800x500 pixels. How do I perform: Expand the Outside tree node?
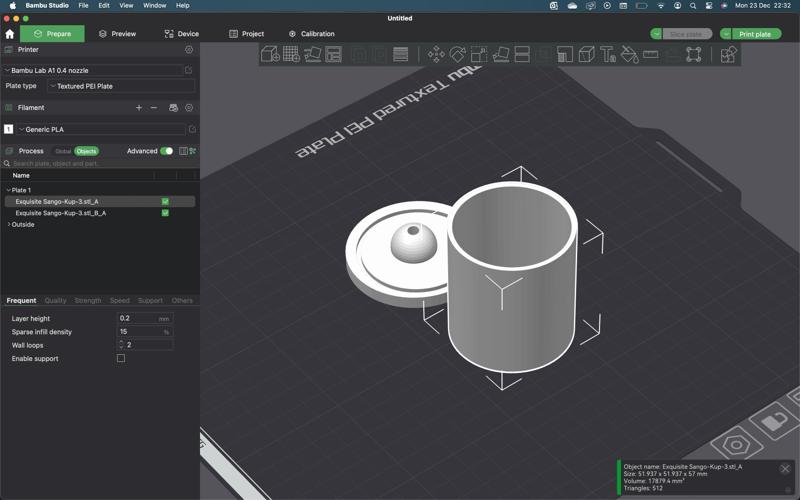(10, 224)
